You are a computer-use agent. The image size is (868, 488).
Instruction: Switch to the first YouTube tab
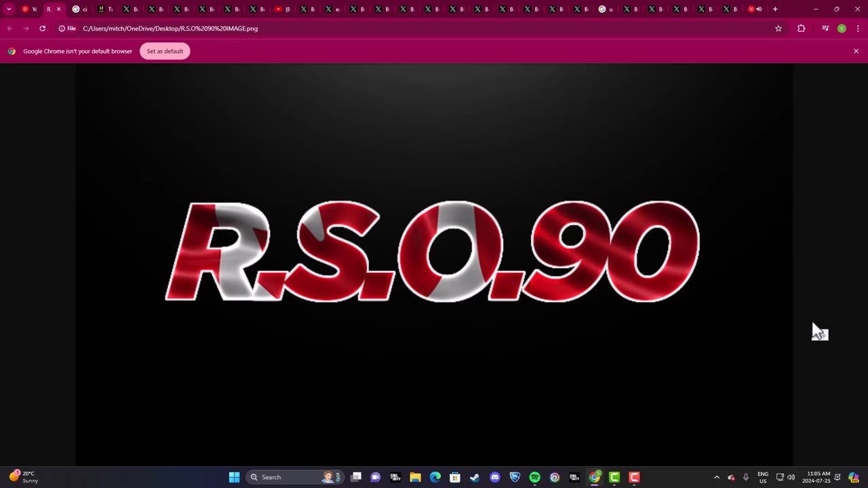(x=28, y=9)
